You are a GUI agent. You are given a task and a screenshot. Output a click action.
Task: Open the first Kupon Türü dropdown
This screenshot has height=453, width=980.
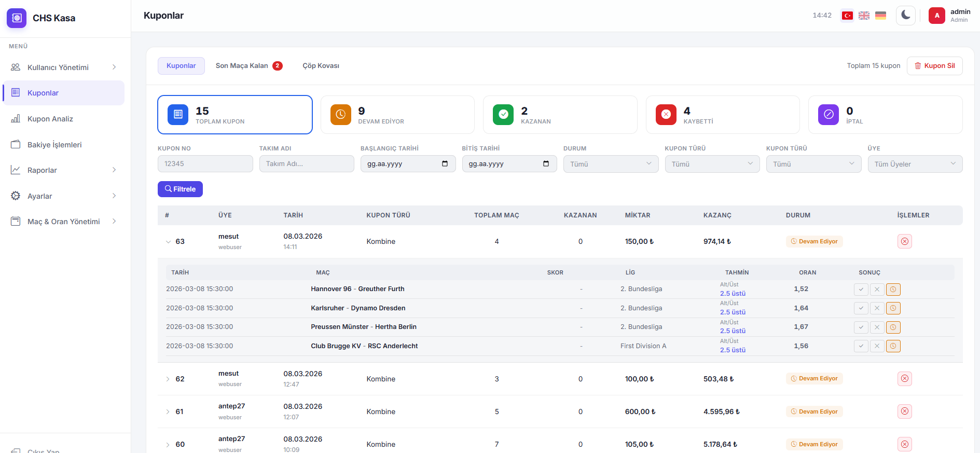pos(712,164)
